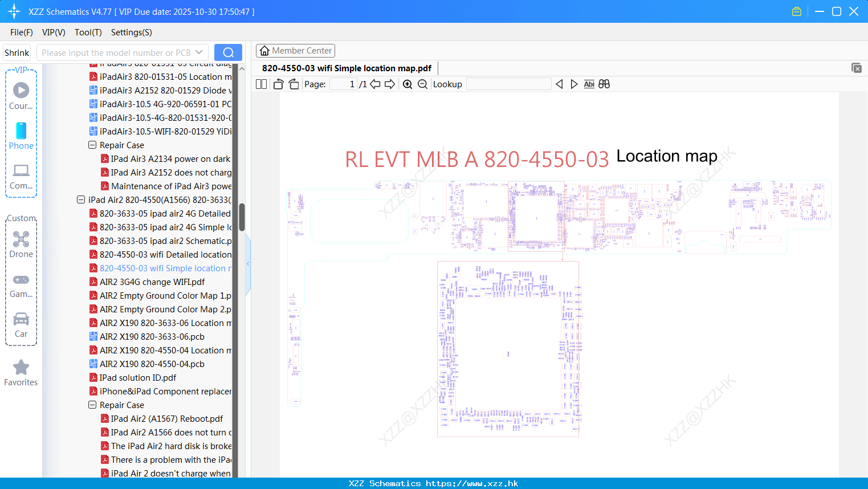868x489 pixels.
Task: Go to next page arrow
Action: pos(390,84)
